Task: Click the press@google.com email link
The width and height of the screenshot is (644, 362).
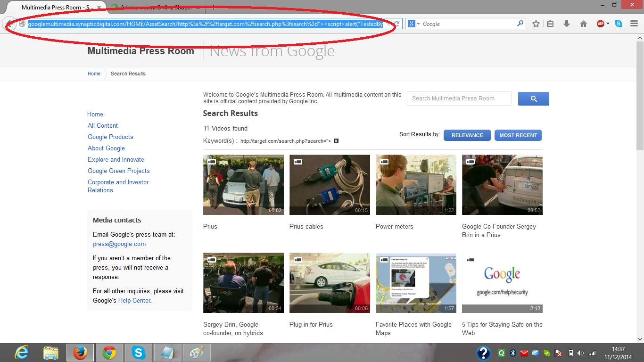Action: click(119, 244)
